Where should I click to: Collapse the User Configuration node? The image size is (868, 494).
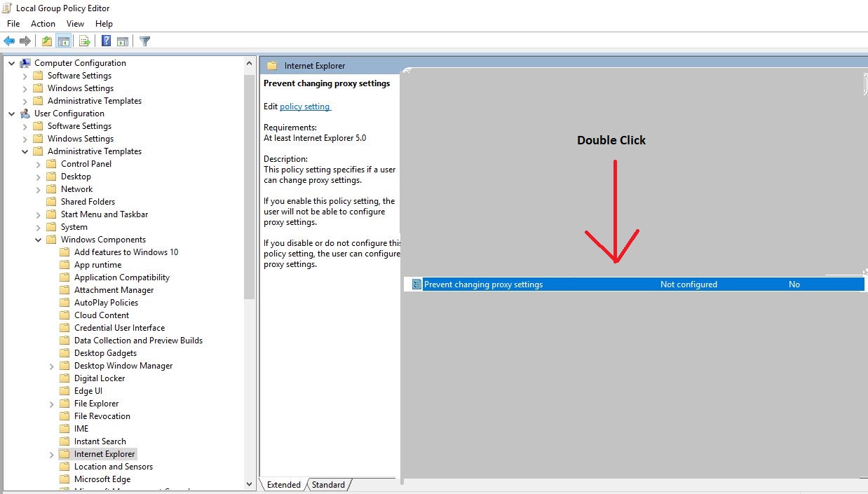click(11, 113)
